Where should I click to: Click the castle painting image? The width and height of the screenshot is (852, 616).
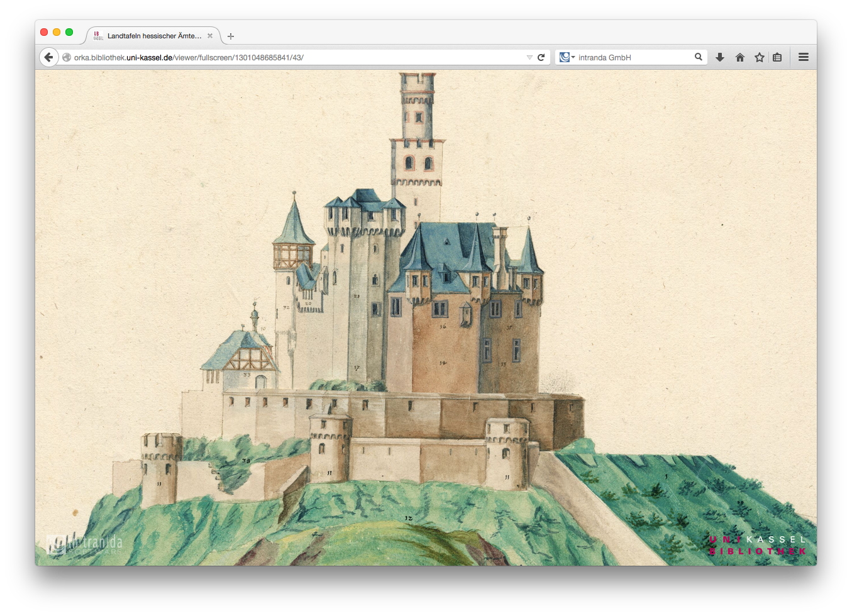[x=426, y=317]
